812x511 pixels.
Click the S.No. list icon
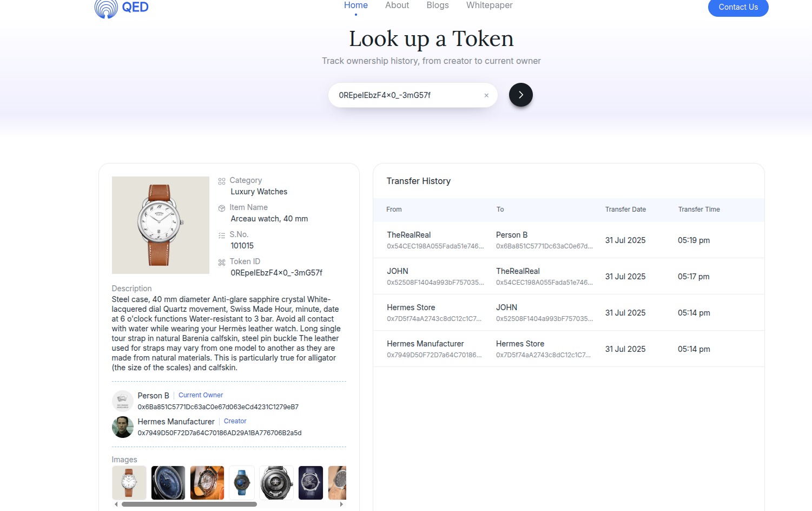click(222, 235)
